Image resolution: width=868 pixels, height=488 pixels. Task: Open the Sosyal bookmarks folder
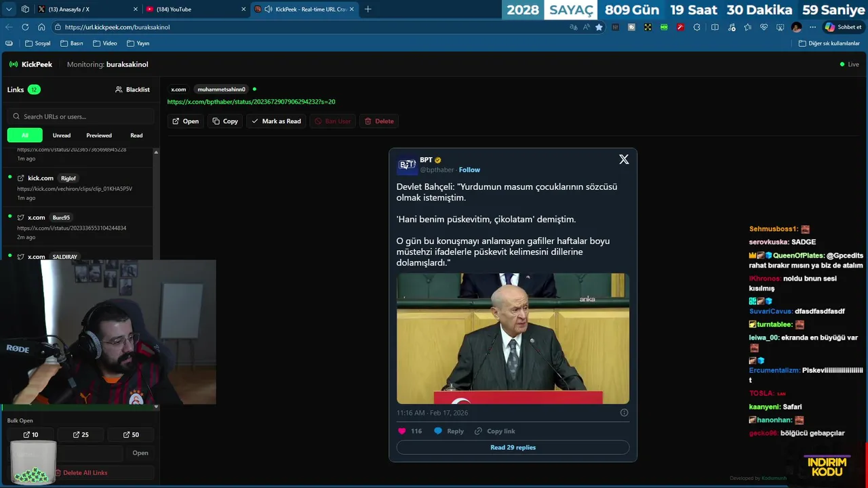point(37,43)
